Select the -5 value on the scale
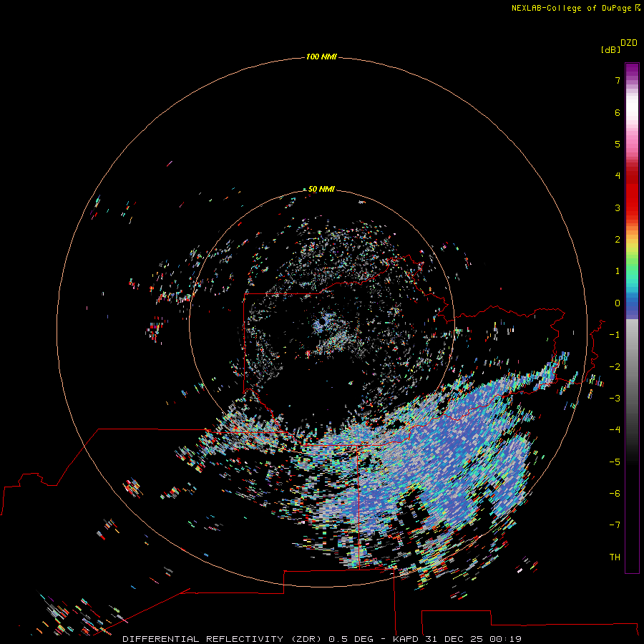This screenshot has width=644, height=644. tap(615, 462)
